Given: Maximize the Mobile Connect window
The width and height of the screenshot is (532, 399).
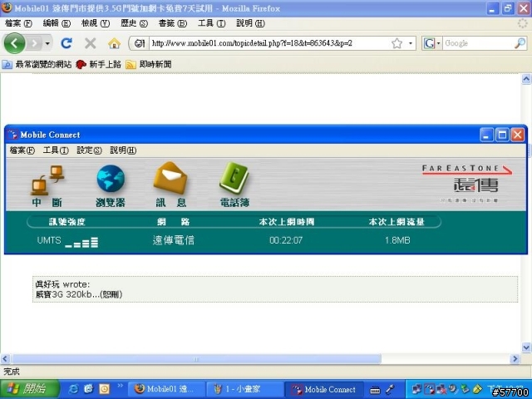Looking at the screenshot, I should [502, 135].
